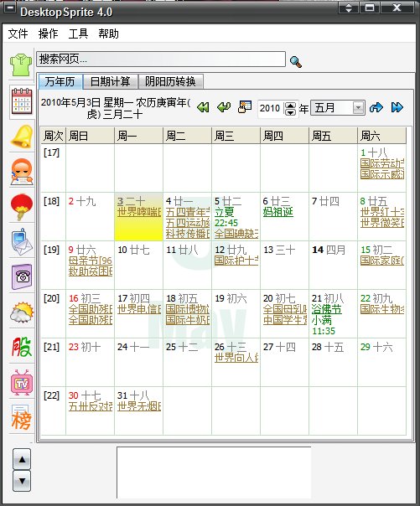Open the 世界红十字日 link on May 8

point(382,212)
